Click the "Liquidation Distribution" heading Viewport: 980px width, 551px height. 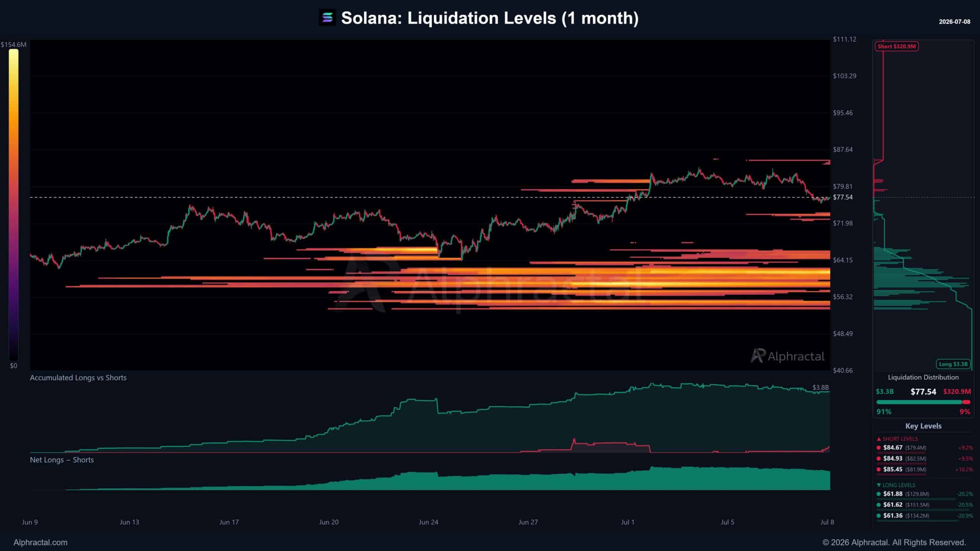point(923,377)
